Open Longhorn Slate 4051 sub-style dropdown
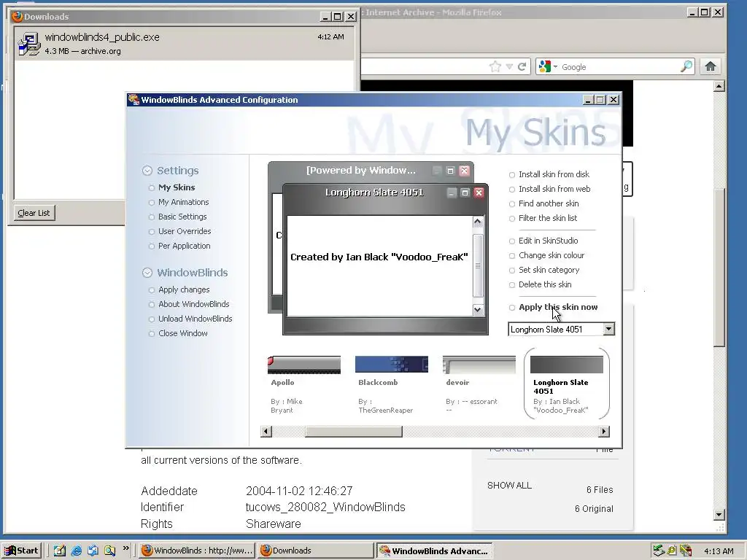Viewport: 747px width, 560px height. [608, 329]
